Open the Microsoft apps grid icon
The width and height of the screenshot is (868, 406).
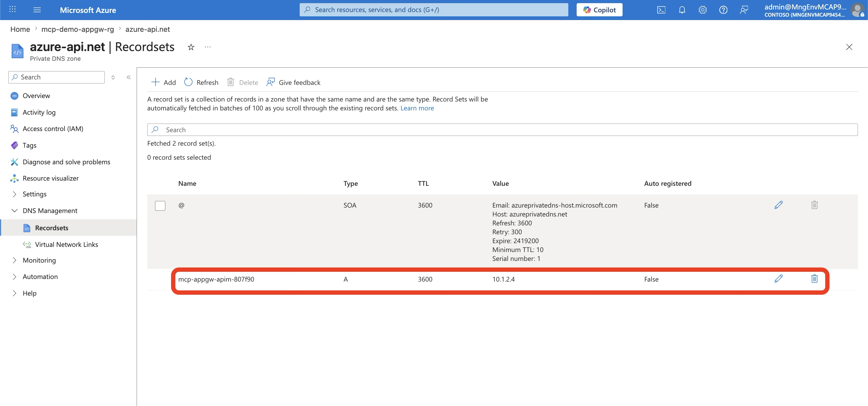click(12, 10)
